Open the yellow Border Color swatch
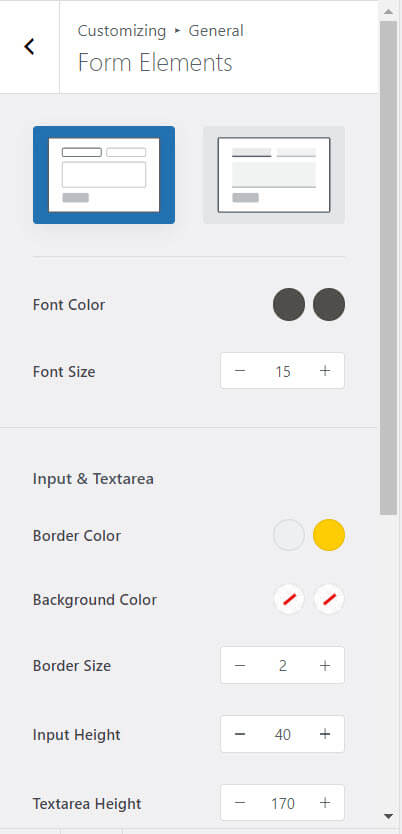Screen dimensions: 402x834 click(329, 535)
